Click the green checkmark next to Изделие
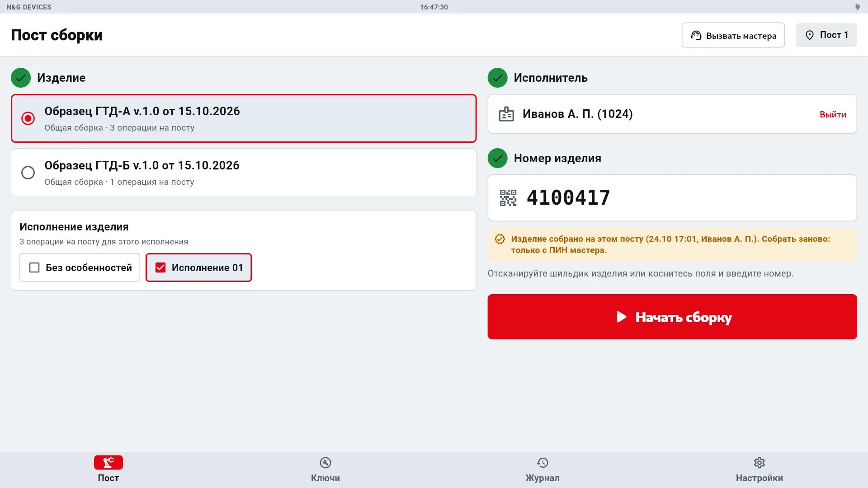Viewport: 868px width, 488px height. coord(21,78)
